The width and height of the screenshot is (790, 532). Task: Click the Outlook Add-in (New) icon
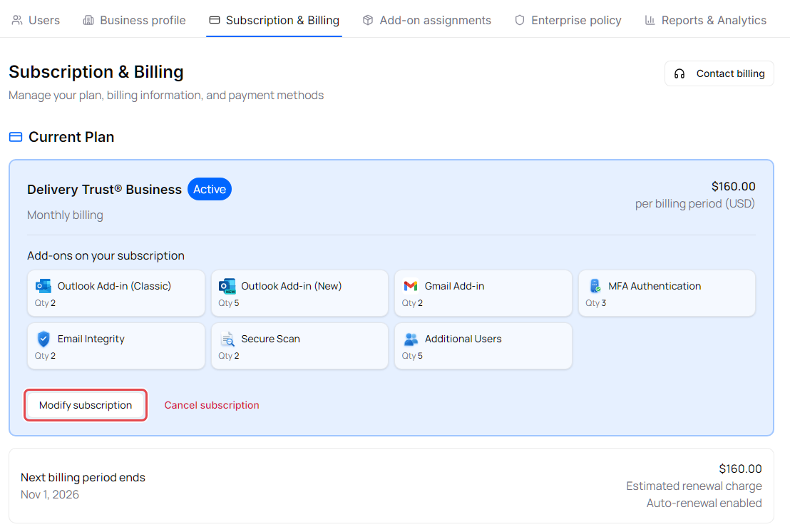[x=227, y=286]
